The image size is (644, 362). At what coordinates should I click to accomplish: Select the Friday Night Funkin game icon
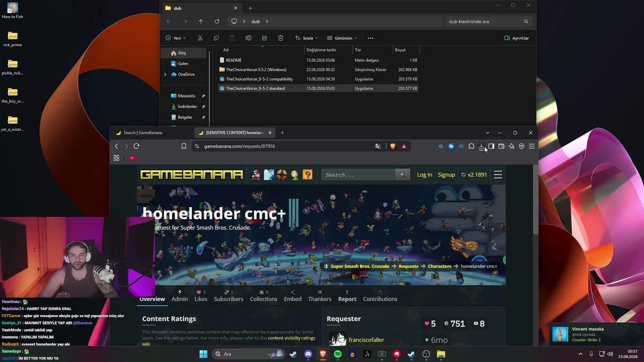coord(257,175)
